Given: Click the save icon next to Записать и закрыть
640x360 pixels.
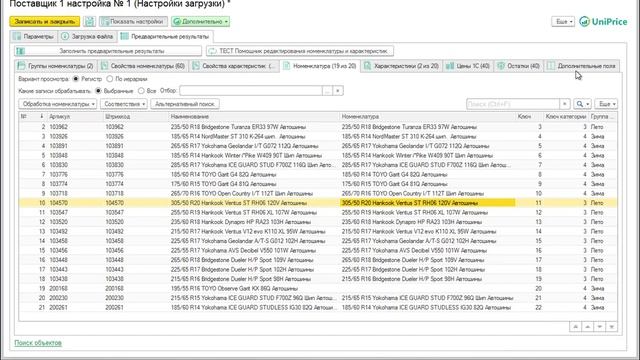Looking at the screenshot, I should [90, 21].
